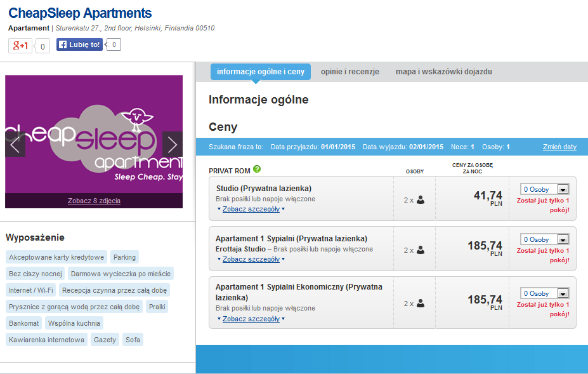Click the Facebook like count bubble
The width and height of the screenshot is (588, 374).
tap(114, 44)
